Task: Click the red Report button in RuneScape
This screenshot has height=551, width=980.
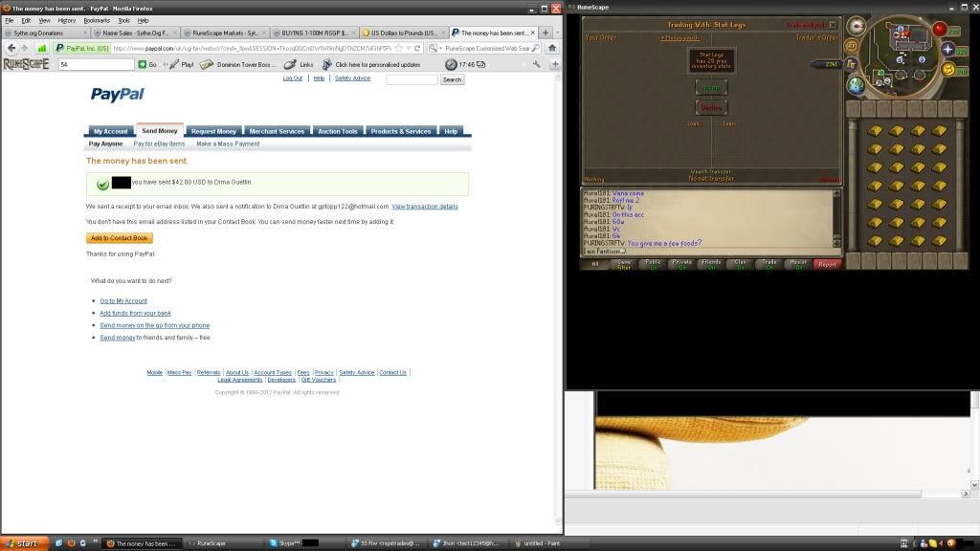Action: (x=827, y=264)
